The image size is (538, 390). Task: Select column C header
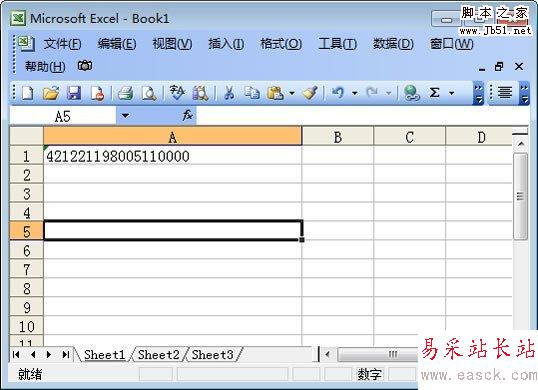click(x=409, y=137)
